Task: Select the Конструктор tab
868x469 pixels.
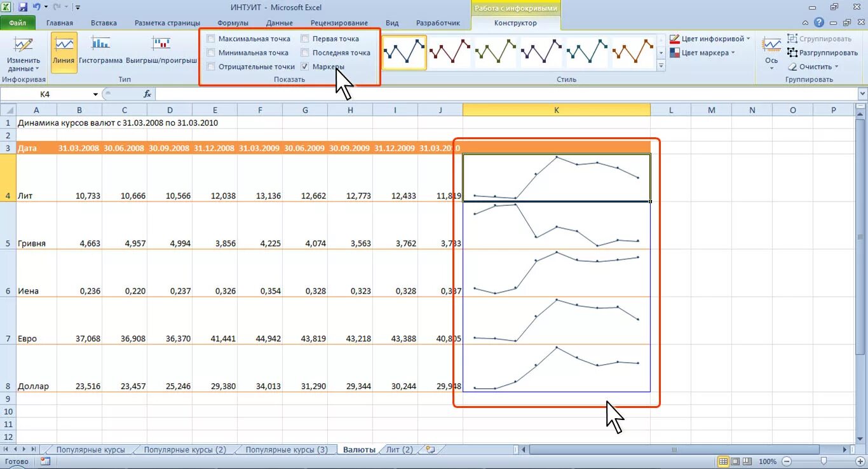Action: click(x=515, y=23)
